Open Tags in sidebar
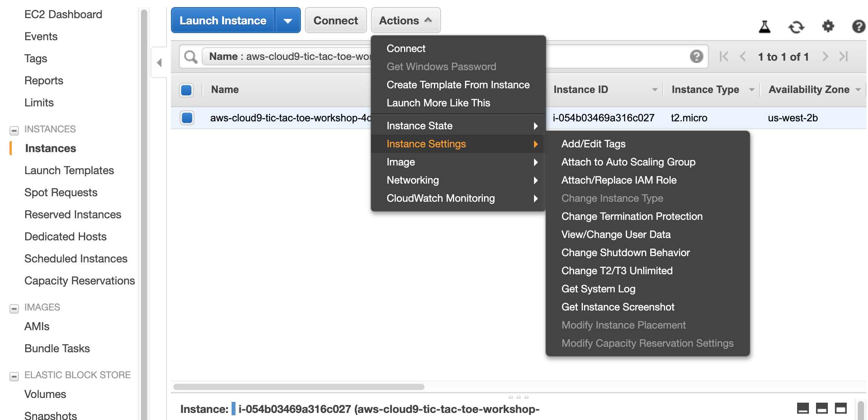 click(35, 59)
